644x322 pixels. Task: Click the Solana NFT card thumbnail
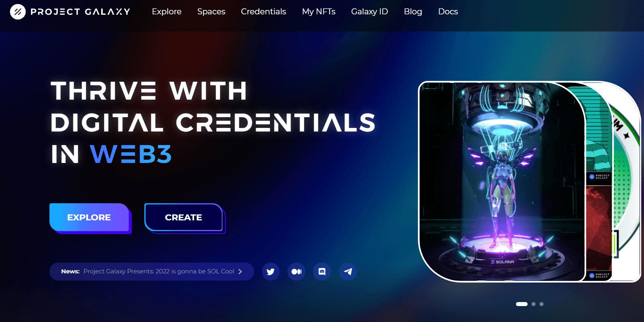502,182
